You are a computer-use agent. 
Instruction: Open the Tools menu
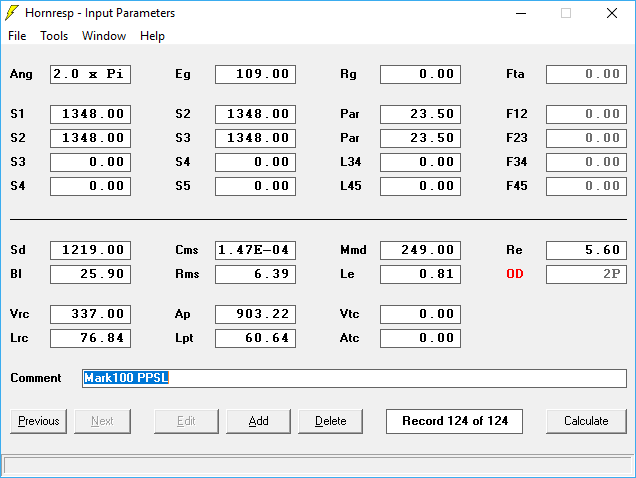pos(54,36)
